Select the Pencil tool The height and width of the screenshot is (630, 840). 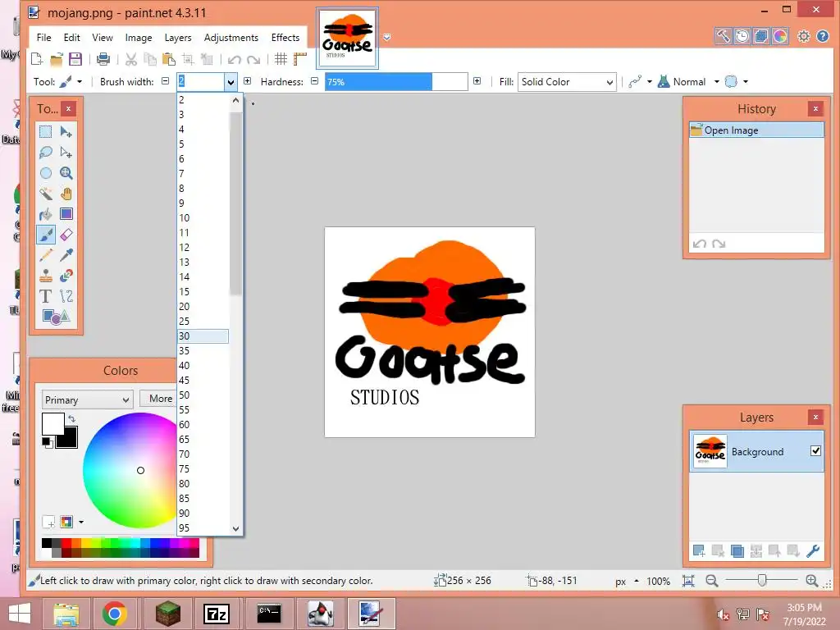(x=46, y=255)
